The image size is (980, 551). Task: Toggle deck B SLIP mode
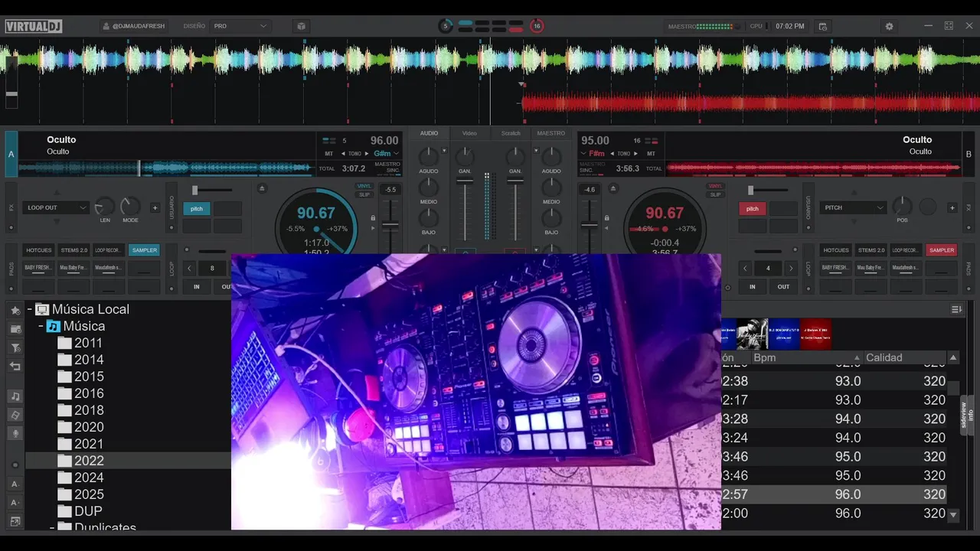pyautogui.click(x=715, y=194)
